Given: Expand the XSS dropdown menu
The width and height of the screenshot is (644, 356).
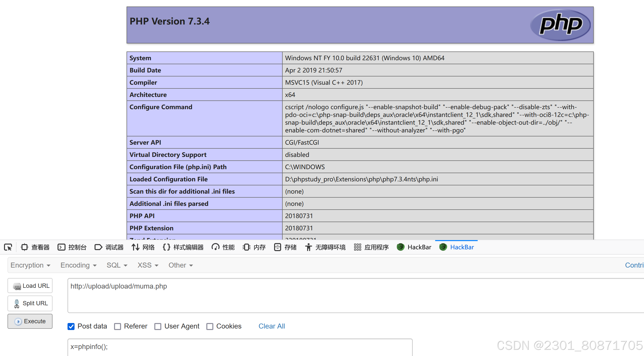Looking at the screenshot, I should [x=148, y=265].
